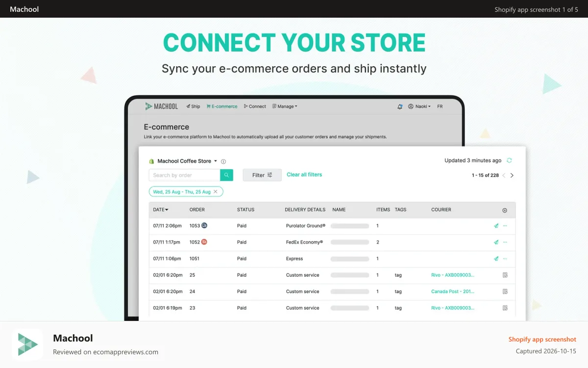This screenshot has height=368, width=588.
Task: Ship order 1053 with paper plane icon
Action: (x=496, y=226)
